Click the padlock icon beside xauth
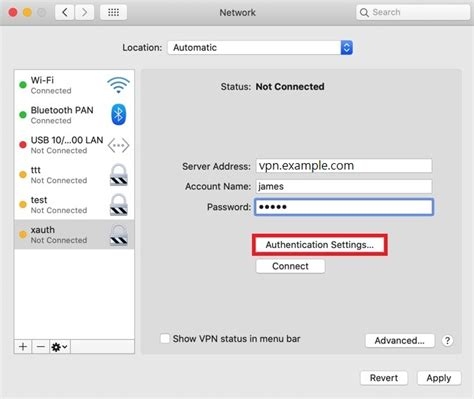Screen dimensions: 474x399 click(119, 235)
